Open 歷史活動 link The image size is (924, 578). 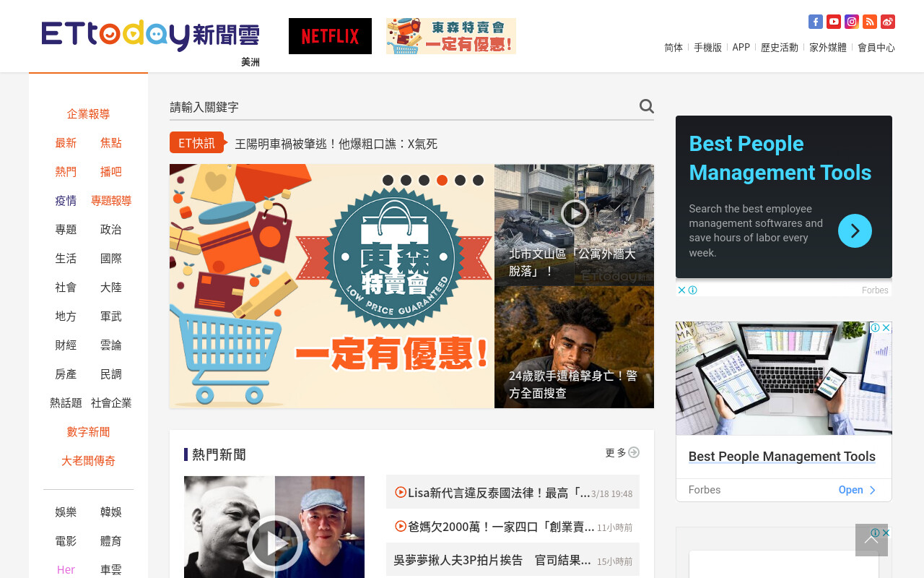(780, 47)
